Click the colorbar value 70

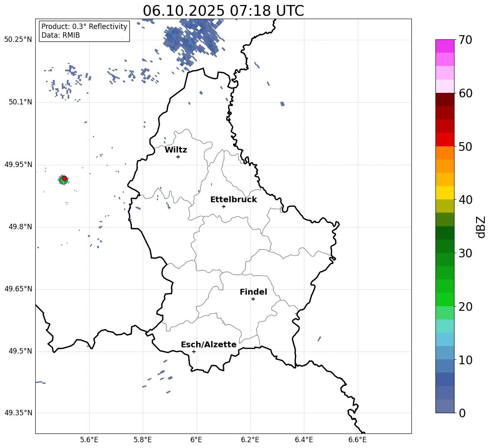click(x=466, y=40)
